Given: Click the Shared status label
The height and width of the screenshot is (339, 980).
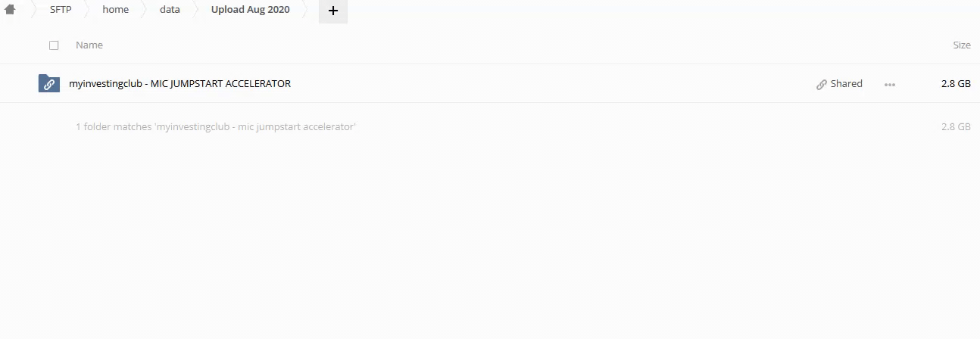Looking at the screenshot, I should coord(847,84).
